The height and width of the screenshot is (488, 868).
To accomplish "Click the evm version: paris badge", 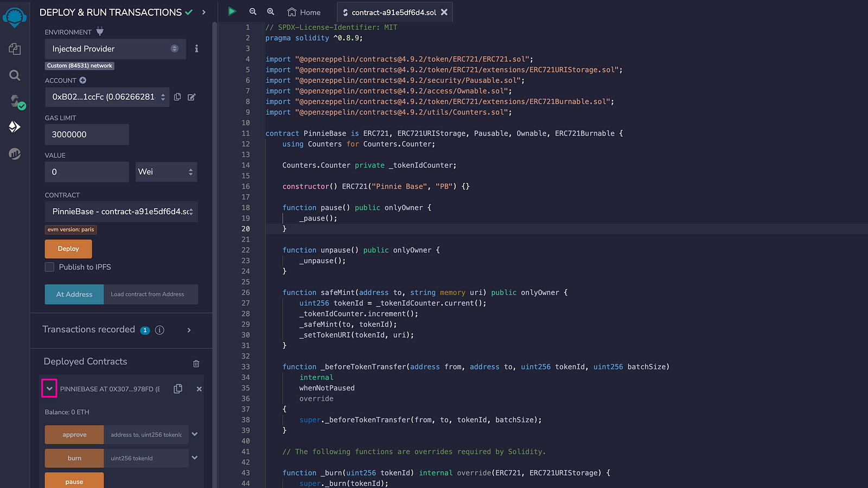I will (71, 230).
